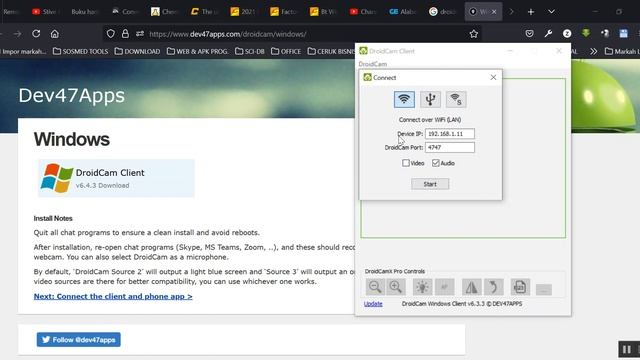Open the OFFICE bookmark folder

tap(286, 51)
